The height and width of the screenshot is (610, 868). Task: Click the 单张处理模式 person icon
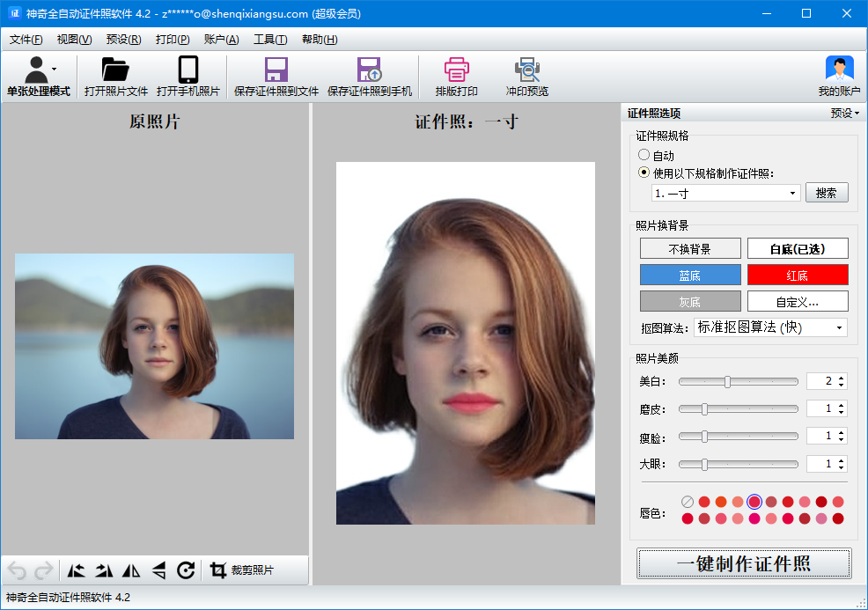[x=36, y=70]
